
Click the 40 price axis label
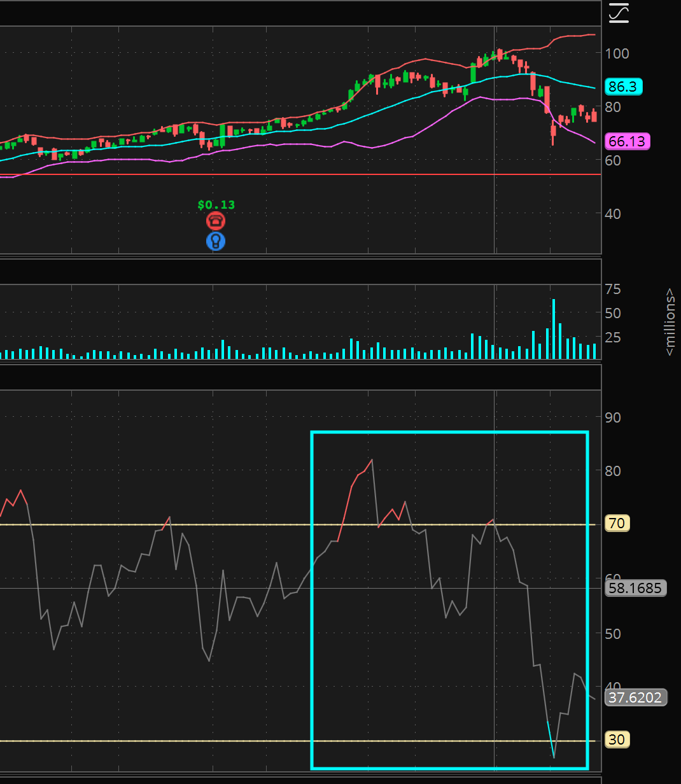pyautogui.click(x=614, y=214)
